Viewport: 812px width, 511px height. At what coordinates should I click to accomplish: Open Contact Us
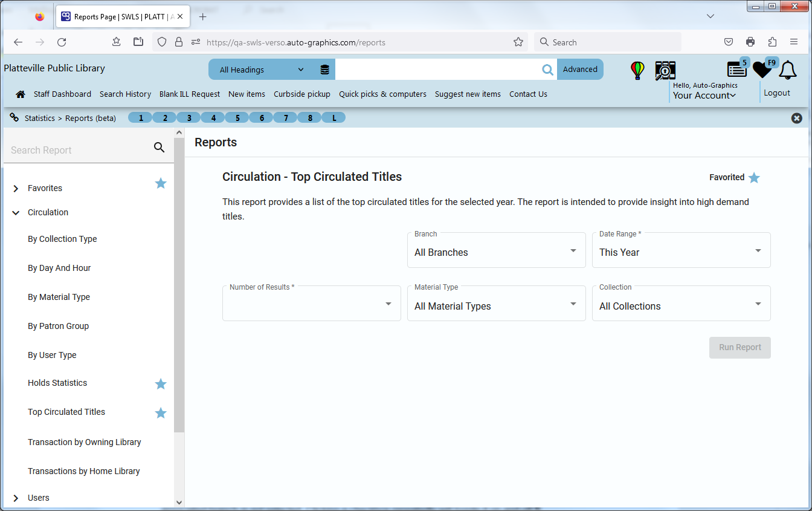528,94
